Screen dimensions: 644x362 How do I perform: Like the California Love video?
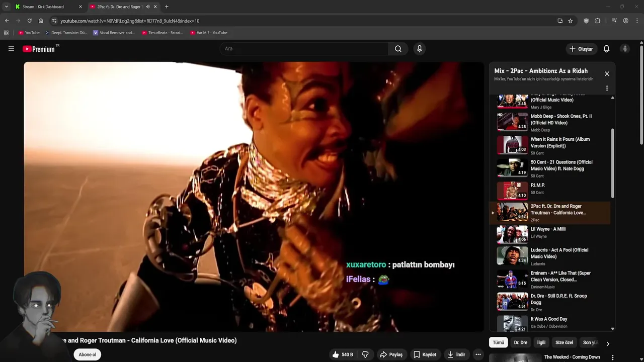click(x=343, y=354)
